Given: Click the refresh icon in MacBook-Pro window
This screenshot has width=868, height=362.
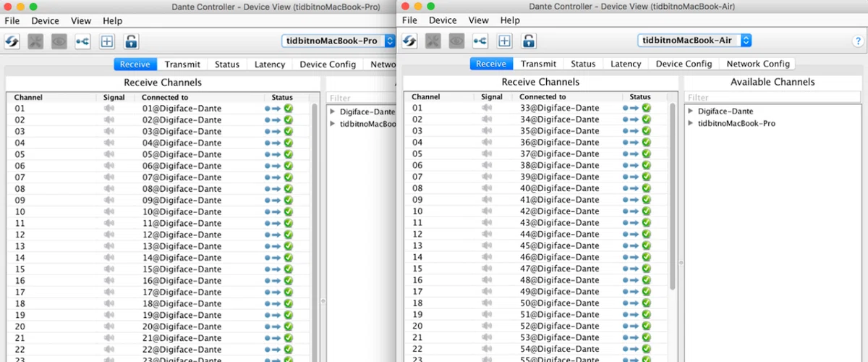Looking at the screenshot, I should point(13,41).
